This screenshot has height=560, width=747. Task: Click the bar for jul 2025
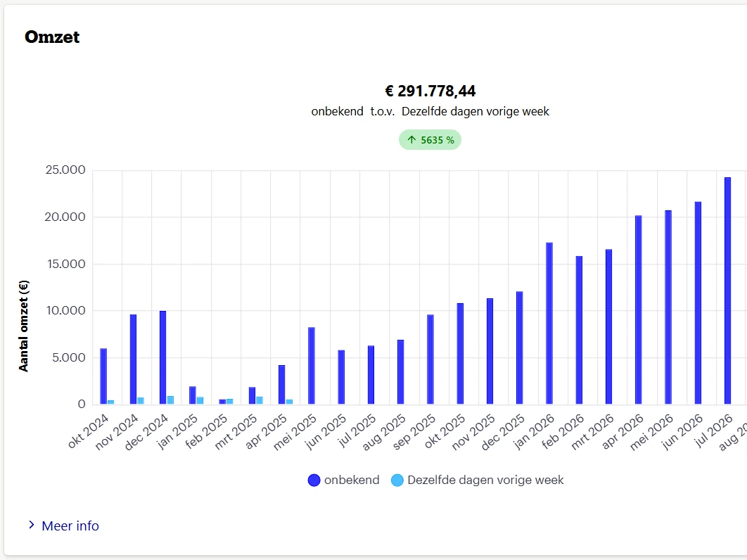pyautogui.click(x=371, y=374)
